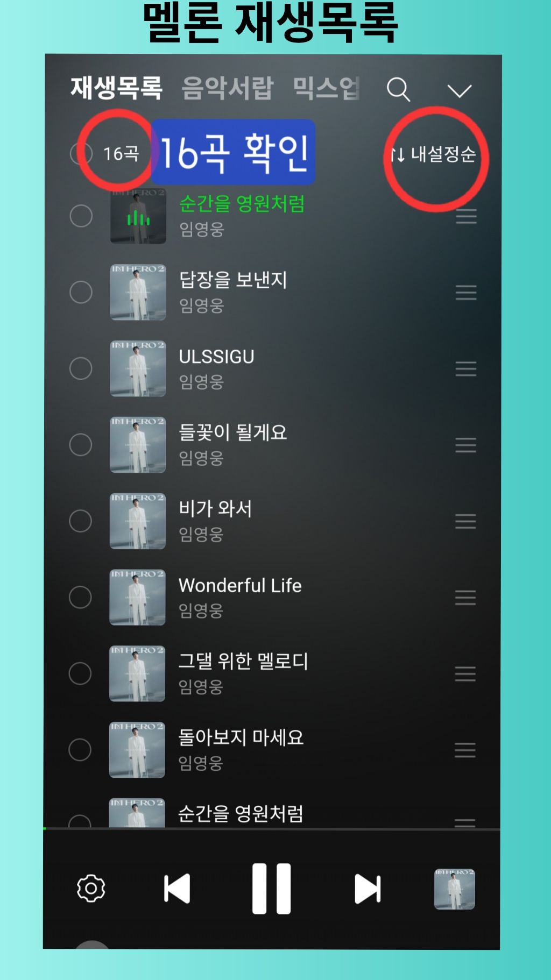Skip to the next track
551x980 pixels.
368,889
